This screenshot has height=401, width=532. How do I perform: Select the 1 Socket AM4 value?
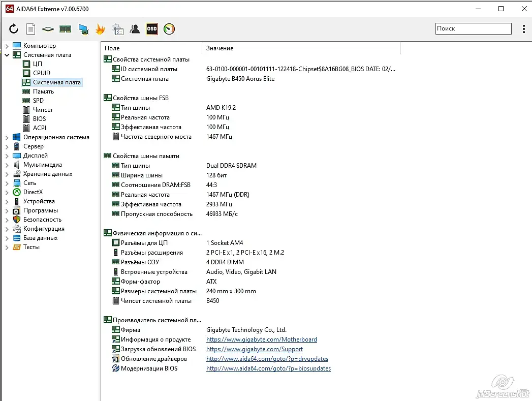[225, 243]
